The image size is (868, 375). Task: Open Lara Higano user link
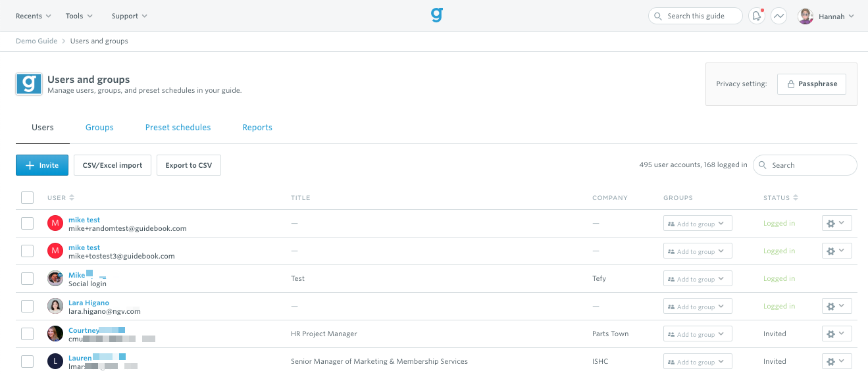point(89,303)
